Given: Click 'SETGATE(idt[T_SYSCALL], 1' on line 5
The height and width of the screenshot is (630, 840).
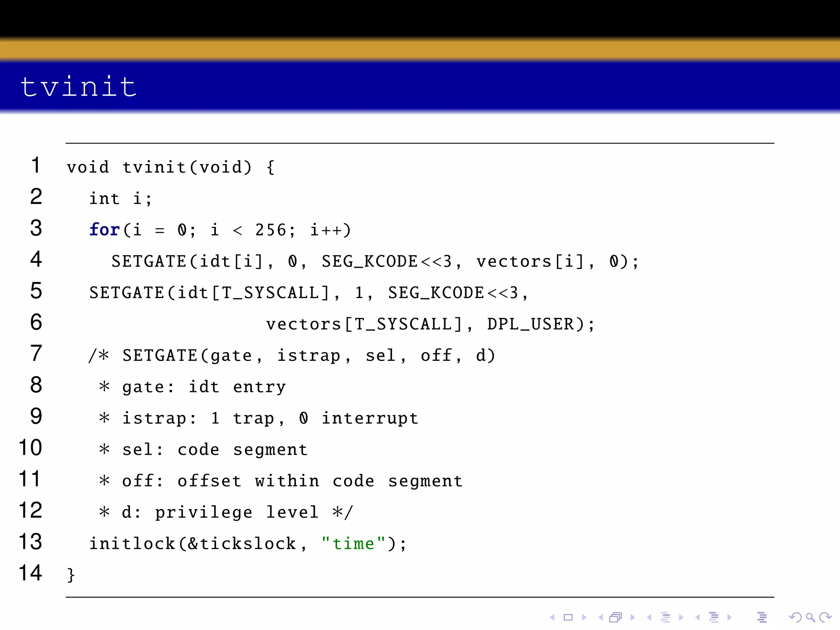Looking at the screenshot, I should pos(226,293).
